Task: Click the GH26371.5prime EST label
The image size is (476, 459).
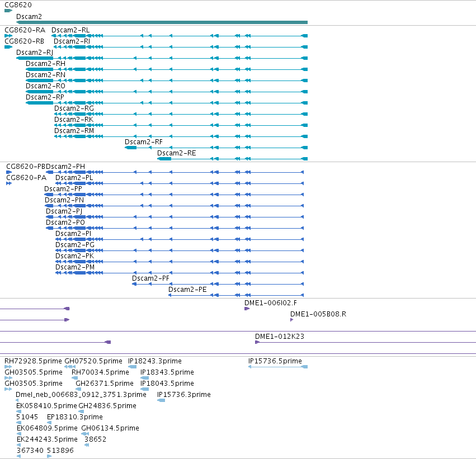Action: 105,384
